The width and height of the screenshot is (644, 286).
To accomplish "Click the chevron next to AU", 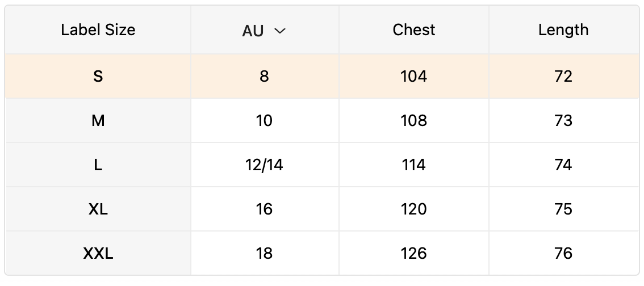I will (x=280, y=31).
